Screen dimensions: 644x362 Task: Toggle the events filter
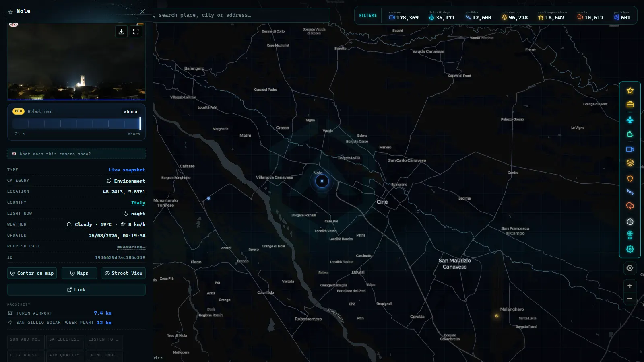pyautogui.click(x=590, y=16)
